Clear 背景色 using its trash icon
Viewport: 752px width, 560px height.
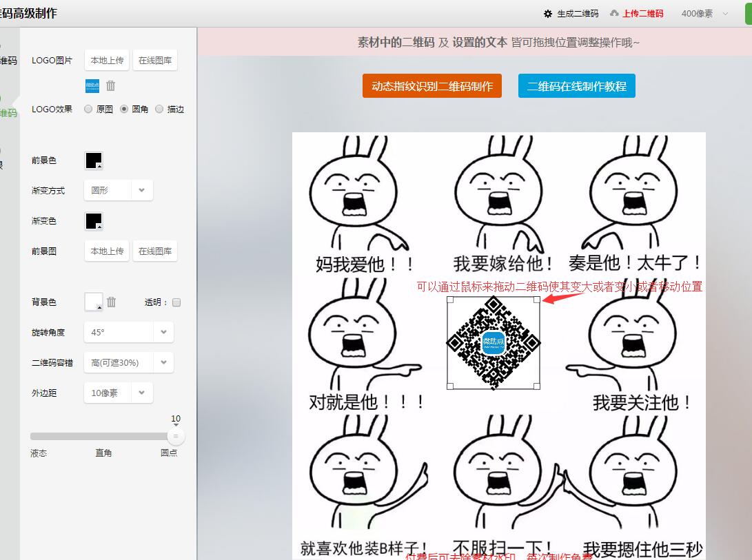(111, 302)
